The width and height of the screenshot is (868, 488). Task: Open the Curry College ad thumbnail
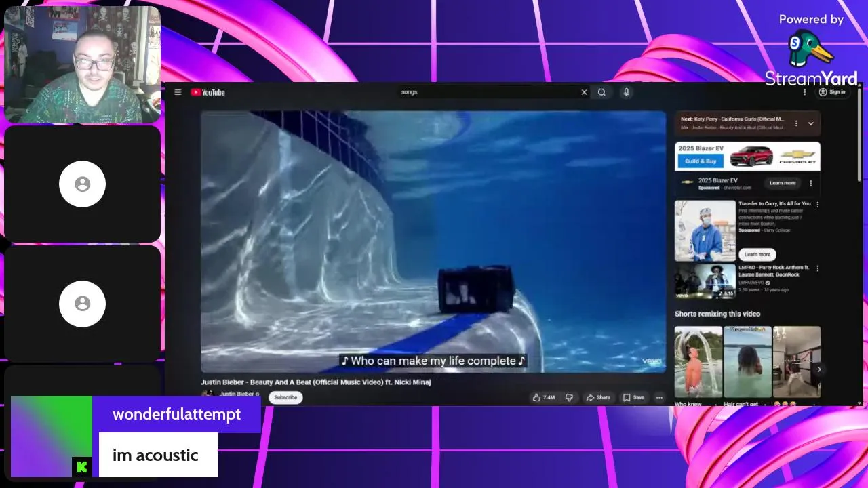point(705,230)
